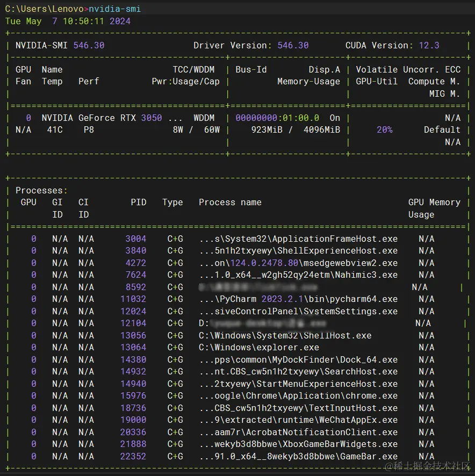Click the P8 performance state
Viewport: 475px width, 476px height.
click(89, 130)
